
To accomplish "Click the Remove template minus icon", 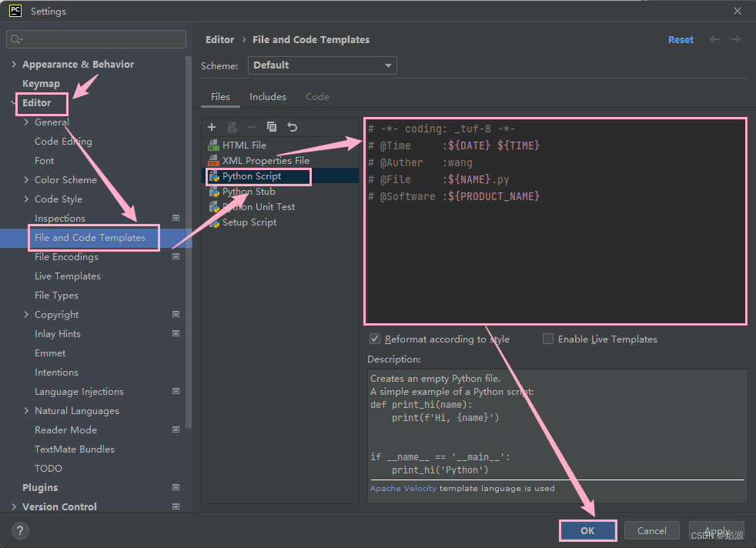I will [x=252, y=126].
